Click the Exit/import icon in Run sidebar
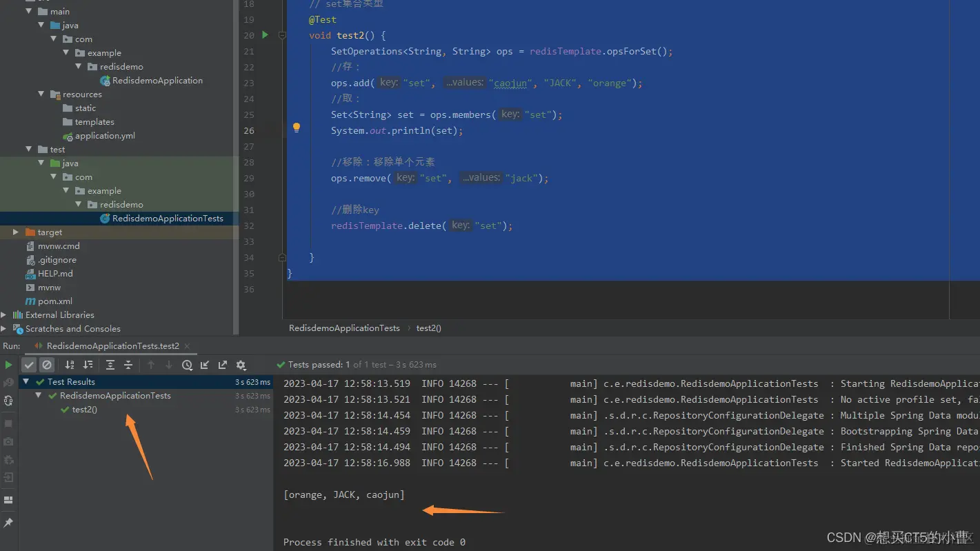The width and height of the screenshot is (980, 551). tap(8, 477)
